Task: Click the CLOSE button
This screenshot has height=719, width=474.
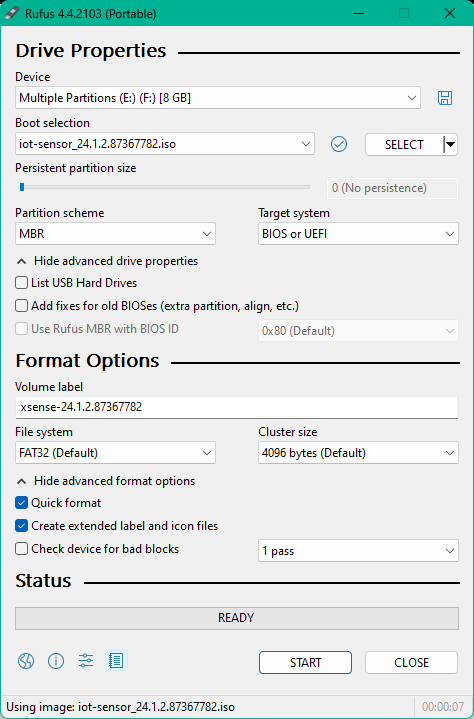Action: tap(411, 663)
